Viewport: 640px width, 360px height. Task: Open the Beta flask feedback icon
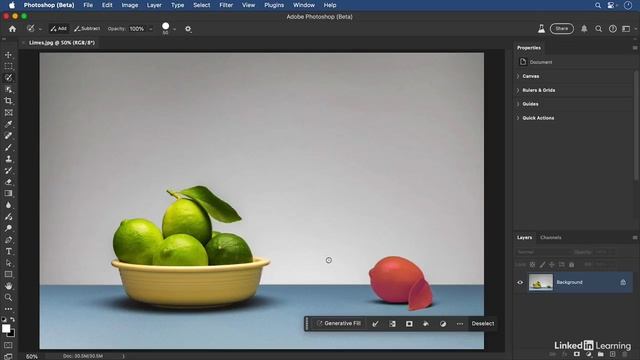tap(541, 29)
